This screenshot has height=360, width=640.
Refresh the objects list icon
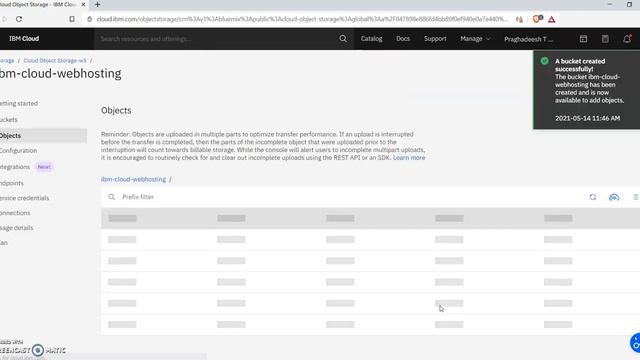coord(593,197)
